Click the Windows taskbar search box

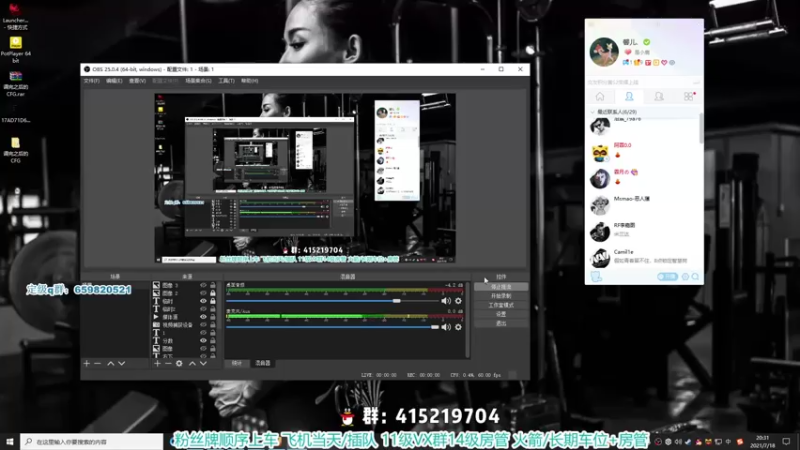point(92,441)
